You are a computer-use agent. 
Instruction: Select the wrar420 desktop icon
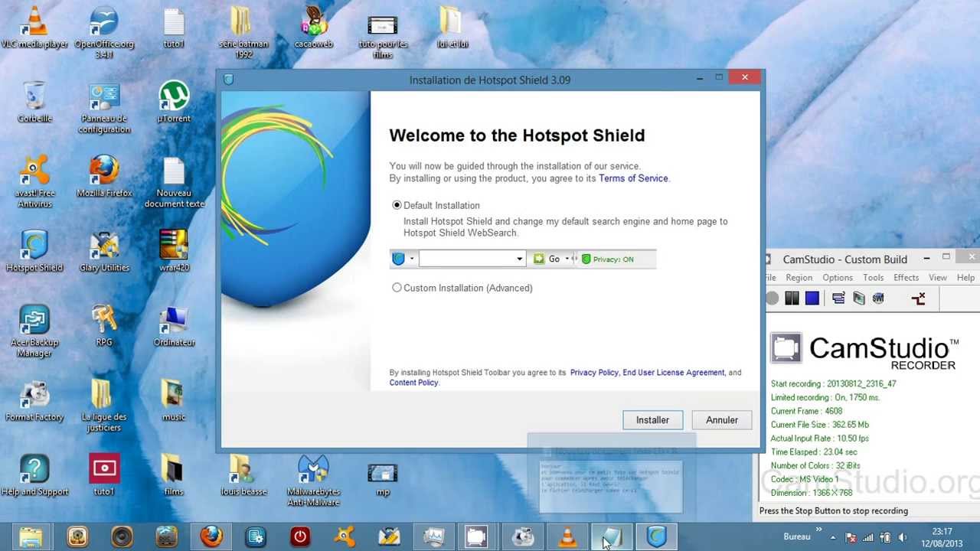pyautogui.click(x=174, y=251)
